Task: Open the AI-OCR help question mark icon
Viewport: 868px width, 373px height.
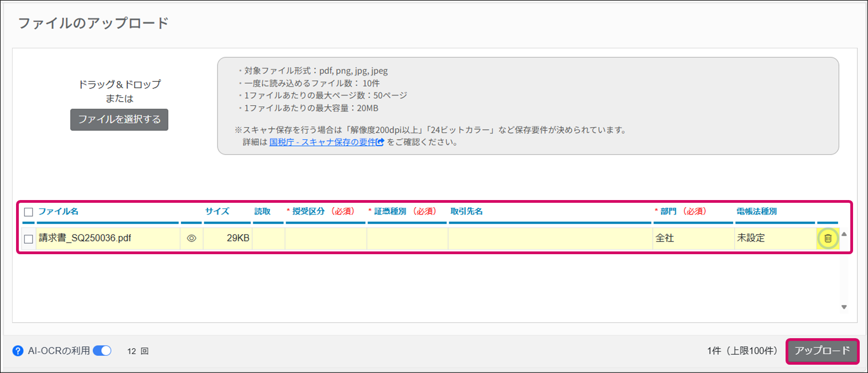Action: [18, 351]
